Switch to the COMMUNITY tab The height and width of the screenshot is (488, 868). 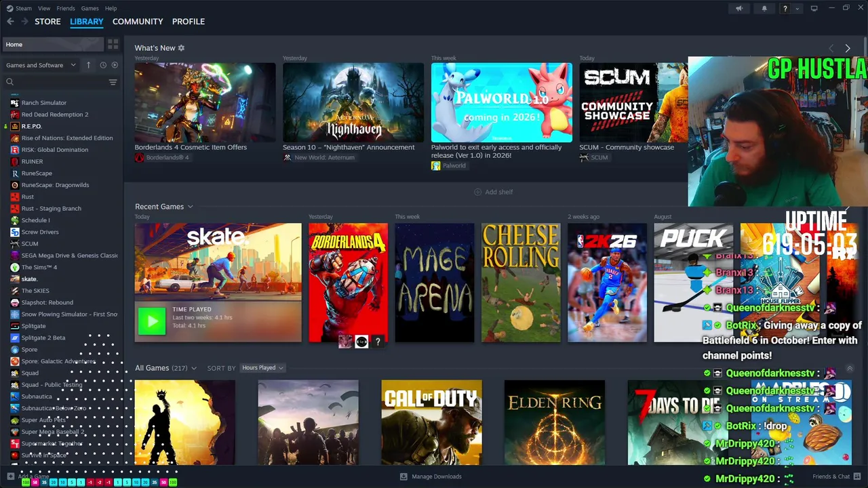tap(138, 22)
